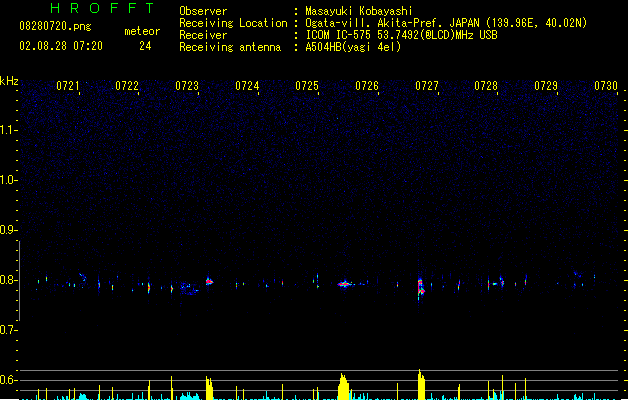629x400 pixels.
Task: Click the tall yellow power peak below 0727
Action: pyautogui.click(x=421, y=384)
